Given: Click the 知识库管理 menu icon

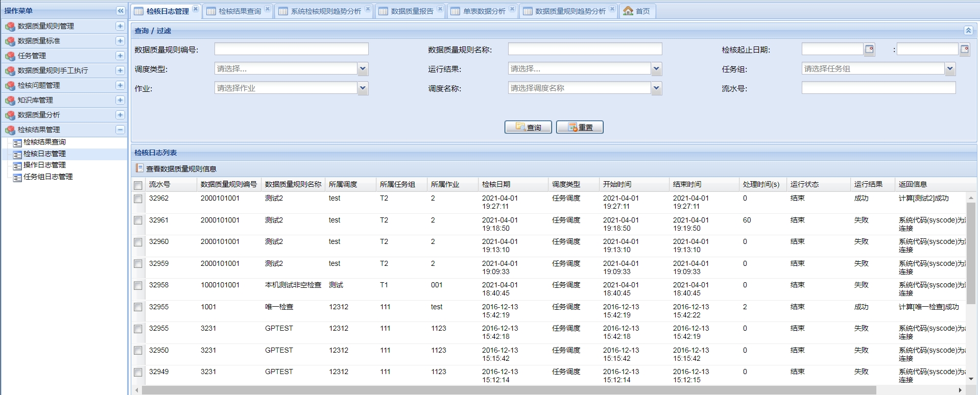Looking at the screenshot, I should [10, 101].
